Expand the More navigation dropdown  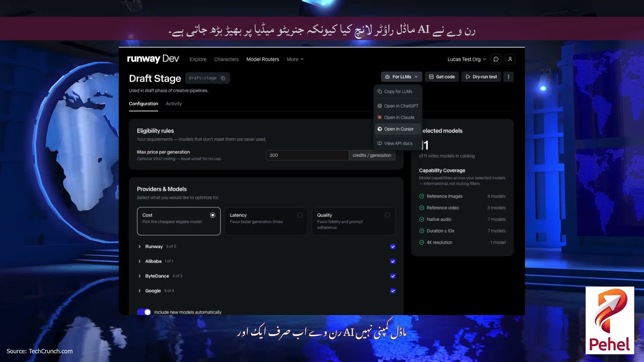tap(295, 59)
